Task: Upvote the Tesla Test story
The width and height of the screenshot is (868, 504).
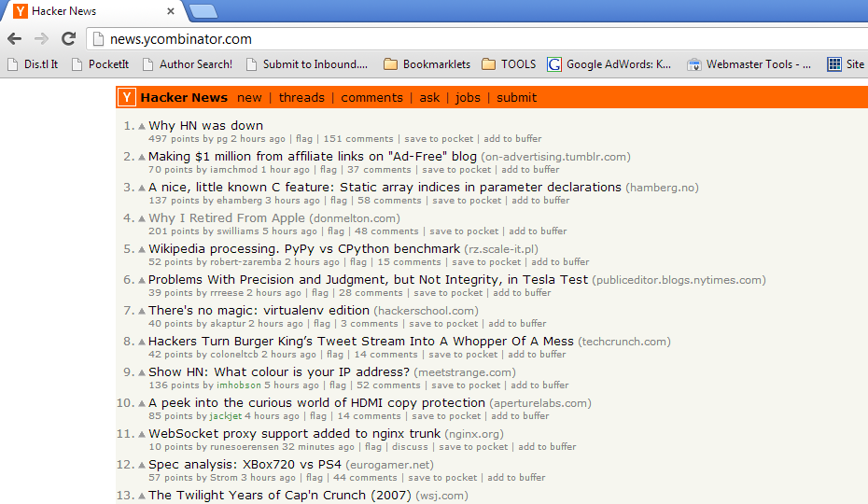Action: [142, 280]
